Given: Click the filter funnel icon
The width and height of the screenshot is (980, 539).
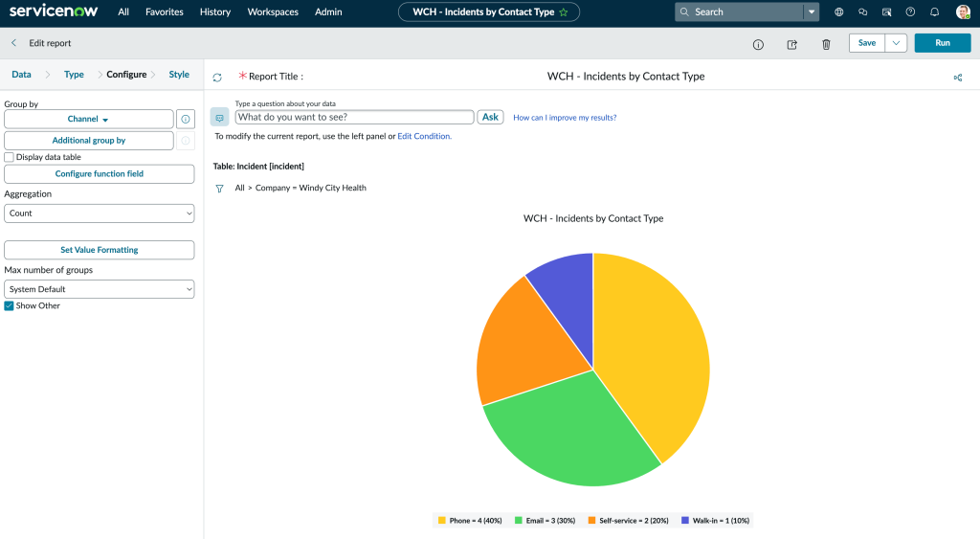Looking at the screenshot, I should tap(219, 189).
